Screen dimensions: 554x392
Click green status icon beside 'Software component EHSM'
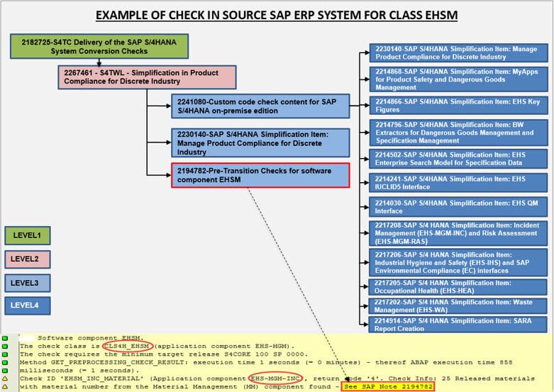point(5,338)
